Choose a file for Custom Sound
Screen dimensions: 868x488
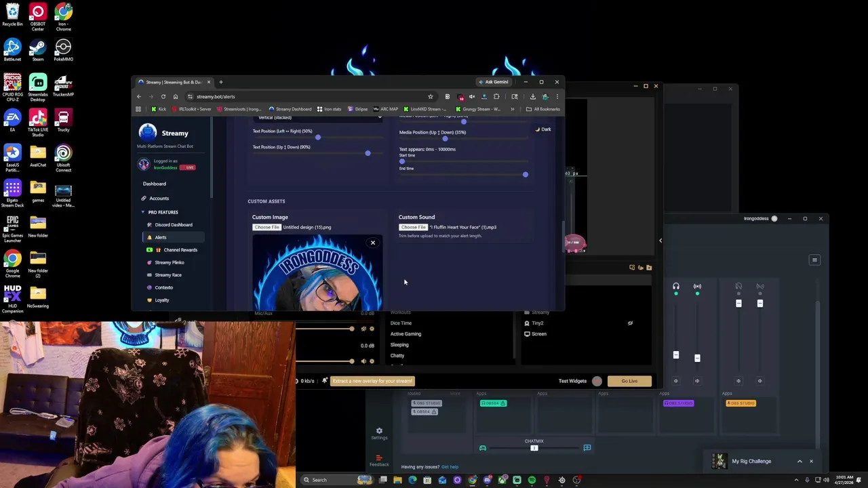pos(413,227)
